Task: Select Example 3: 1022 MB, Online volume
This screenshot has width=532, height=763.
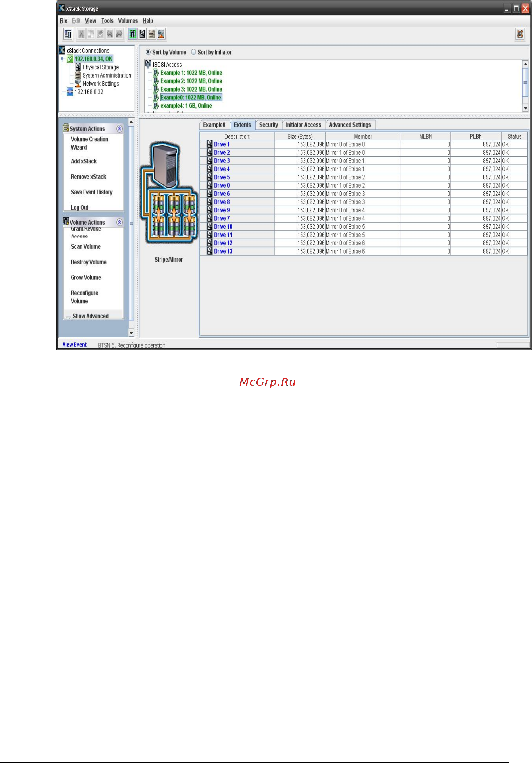Action: pos(191,89)
